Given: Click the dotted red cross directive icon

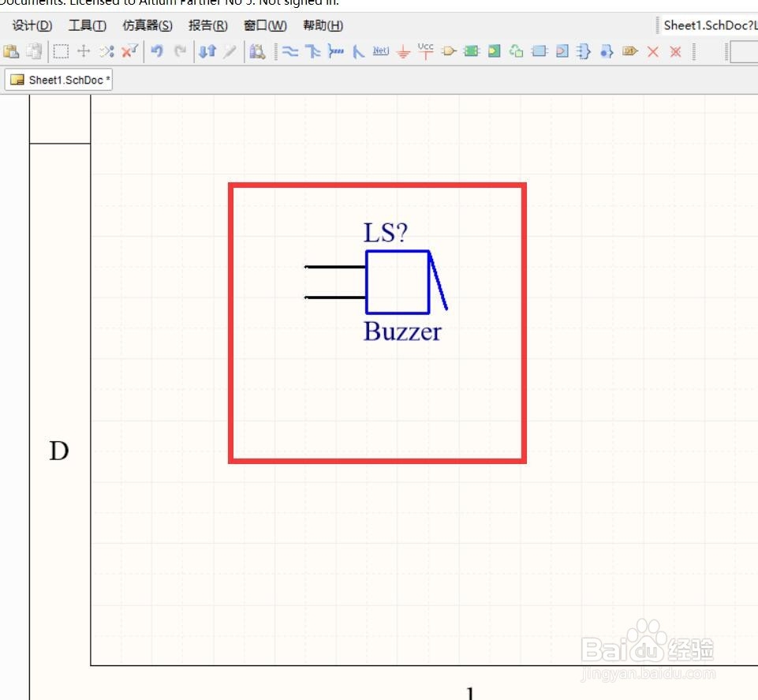Looking at the screenshot, I should [676, 51].
